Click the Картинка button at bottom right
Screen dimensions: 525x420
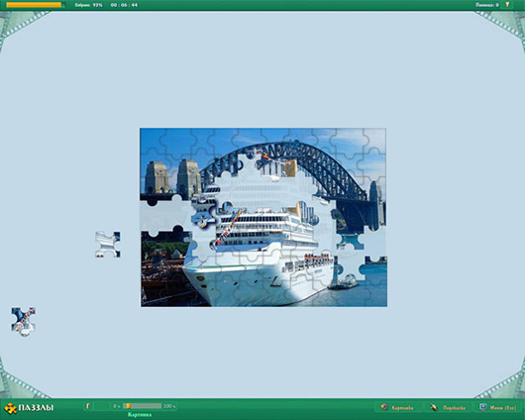(398, 407)
